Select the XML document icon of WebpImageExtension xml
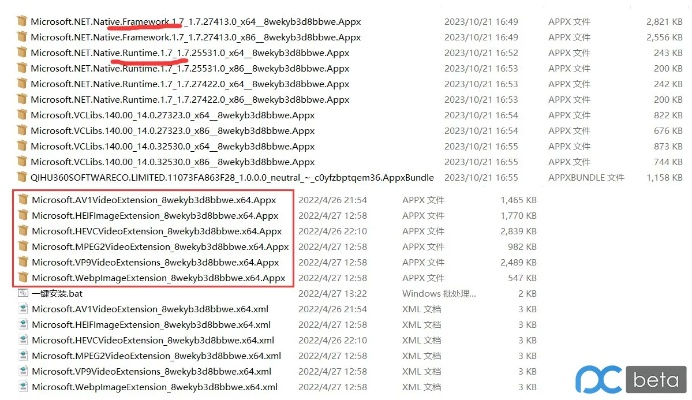This screenshot has height=400, width=692. pos(23,387)
